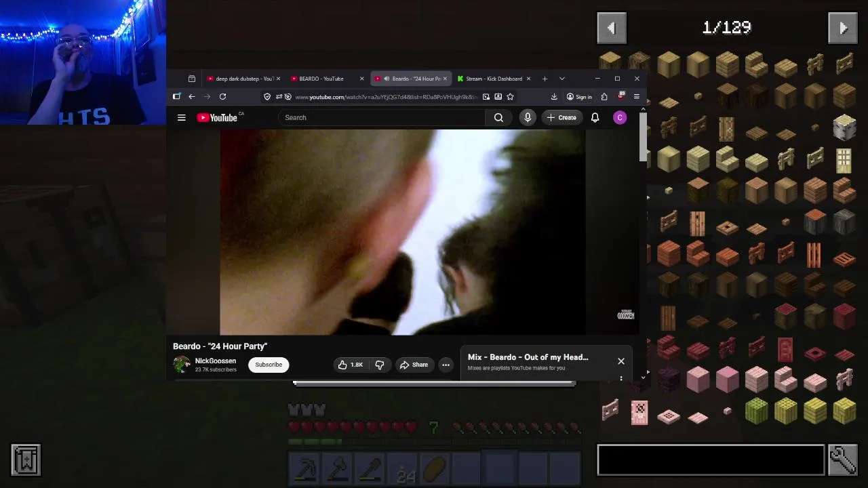This screenshot has width=868, height=488.
Task: Pick the dark oak door item
Action: 668,317
